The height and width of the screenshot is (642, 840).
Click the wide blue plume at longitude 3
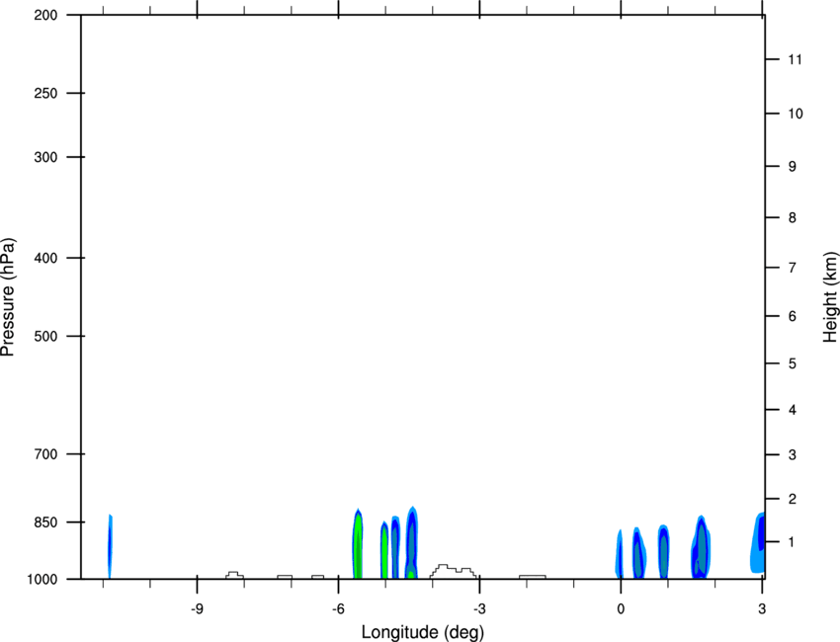click(757, 542)
